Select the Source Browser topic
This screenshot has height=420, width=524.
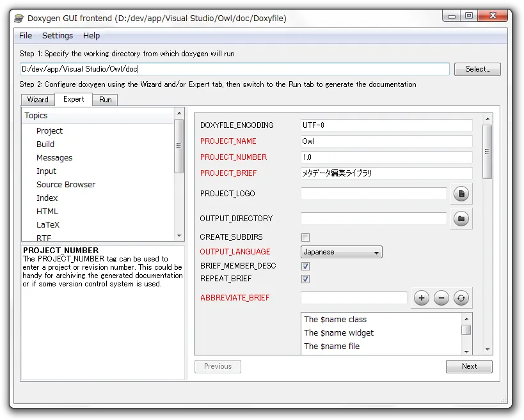pyautogui.click(x=66, y=185)
